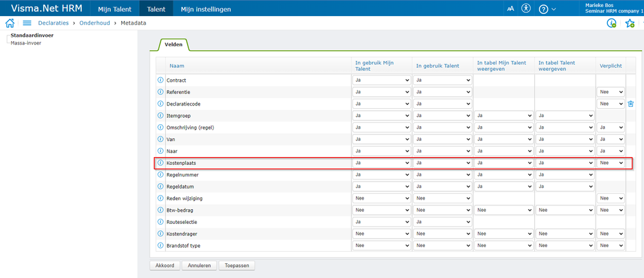Open the hamburger navigation menu

point(27,23)
